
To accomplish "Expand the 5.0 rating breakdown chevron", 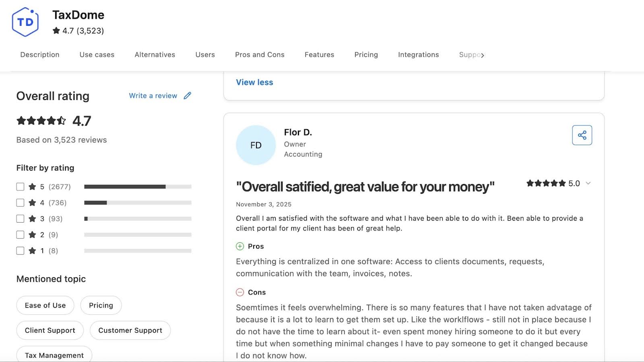I will coord(588,184).
